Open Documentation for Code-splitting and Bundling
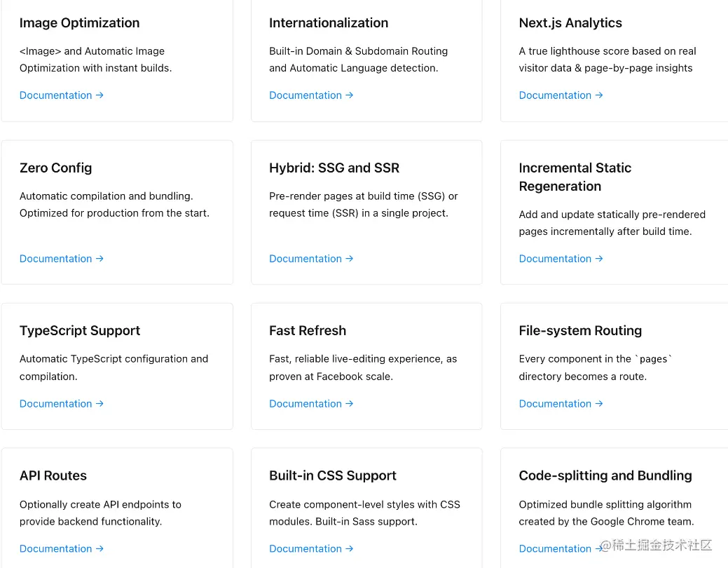Viewport: 728px width, 568px height. point(556,548)
